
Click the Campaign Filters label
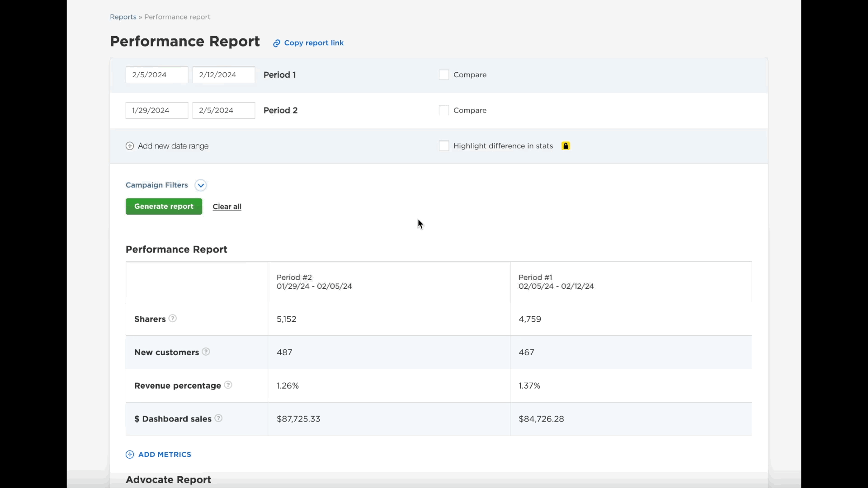(157, 185)
